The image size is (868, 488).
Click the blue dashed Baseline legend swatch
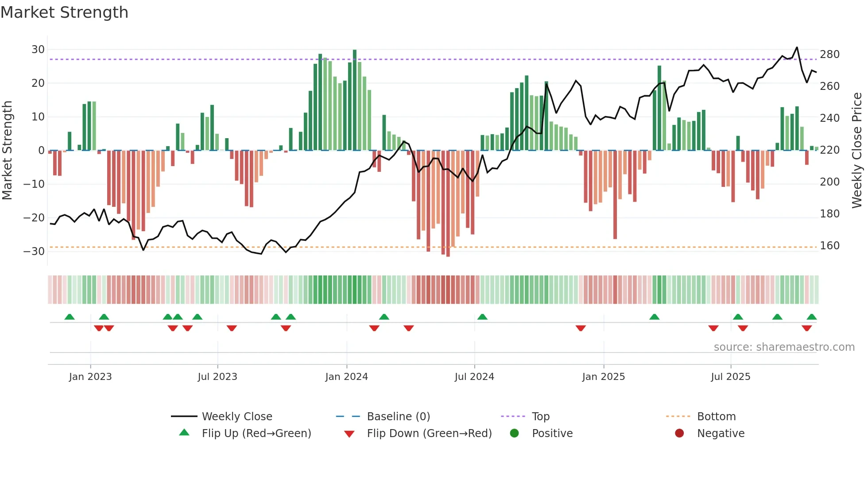click(x=348, y=416)
